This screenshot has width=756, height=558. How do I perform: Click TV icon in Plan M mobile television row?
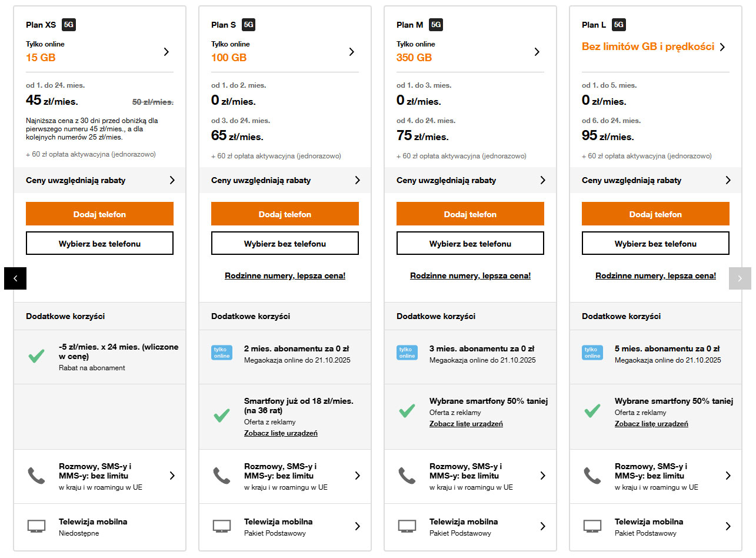pos(407,526)
